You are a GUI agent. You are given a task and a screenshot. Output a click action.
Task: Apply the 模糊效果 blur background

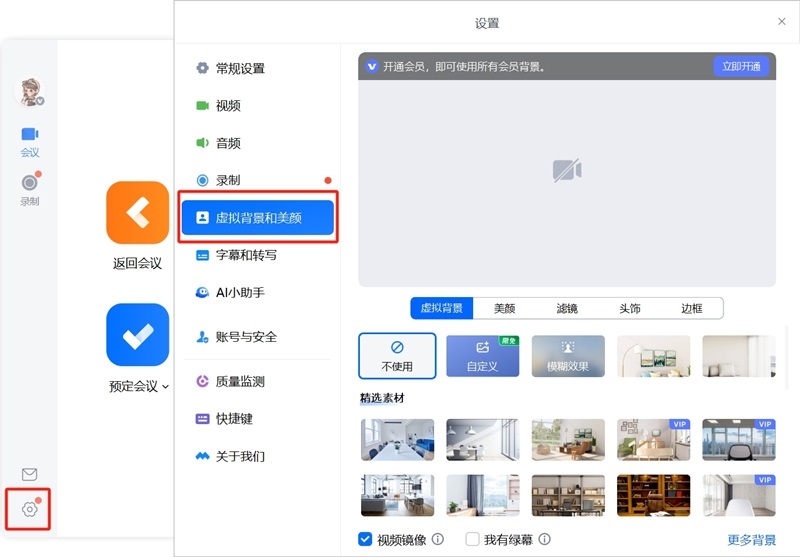pyautogui.click(x=568, y=356)
